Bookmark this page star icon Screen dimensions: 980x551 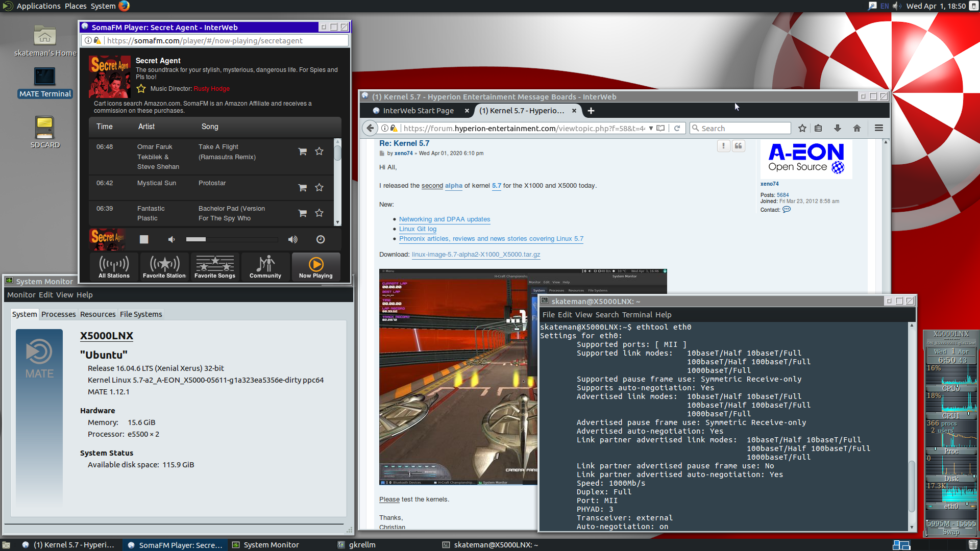click(802, 128)
